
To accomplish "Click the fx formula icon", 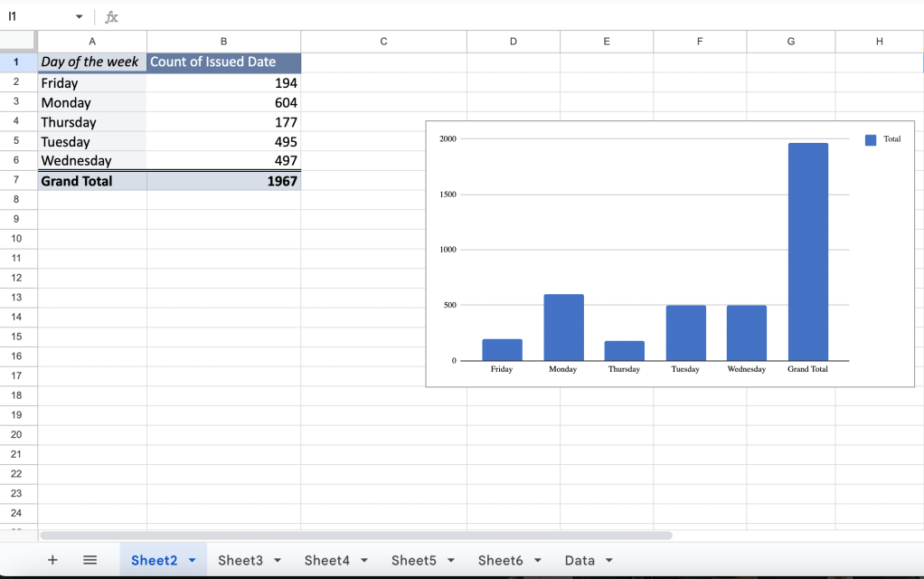I will 111,17.
